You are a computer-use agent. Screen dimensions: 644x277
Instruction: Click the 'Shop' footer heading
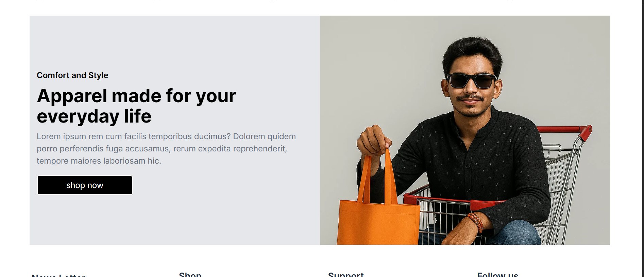pos(190,274)
